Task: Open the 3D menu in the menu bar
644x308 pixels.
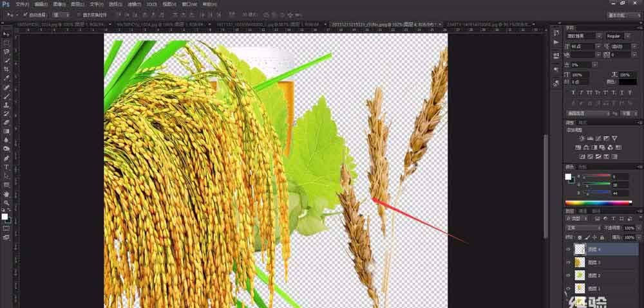Action: click(x=151, y=5)
